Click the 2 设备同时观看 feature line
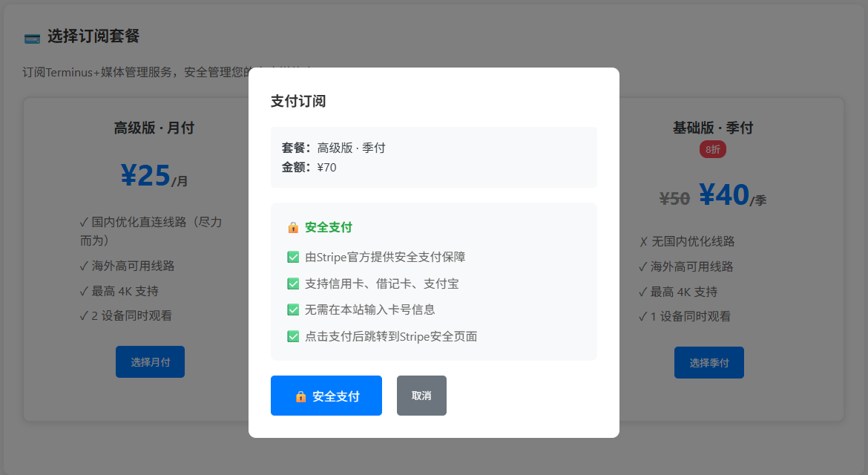Viewport: 868px width, 475px height. pos(125,315)
